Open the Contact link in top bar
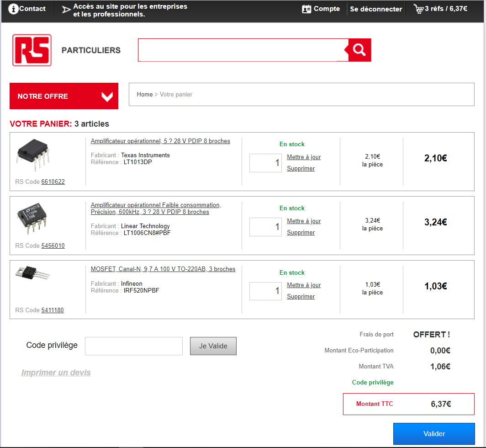 click(x=32, y=9)
